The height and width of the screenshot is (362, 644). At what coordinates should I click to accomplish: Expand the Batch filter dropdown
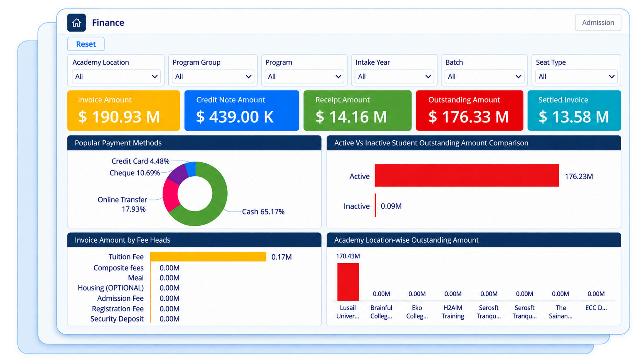point(484,77)
